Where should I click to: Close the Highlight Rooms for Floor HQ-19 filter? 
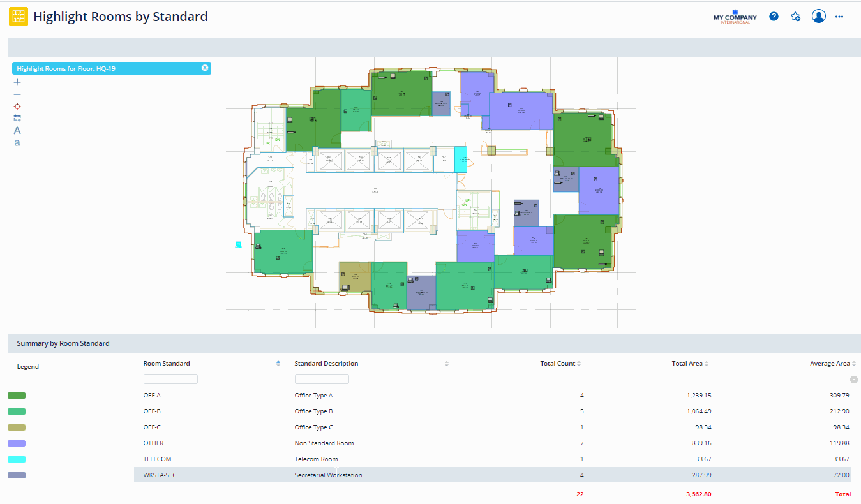click(205, 68)
